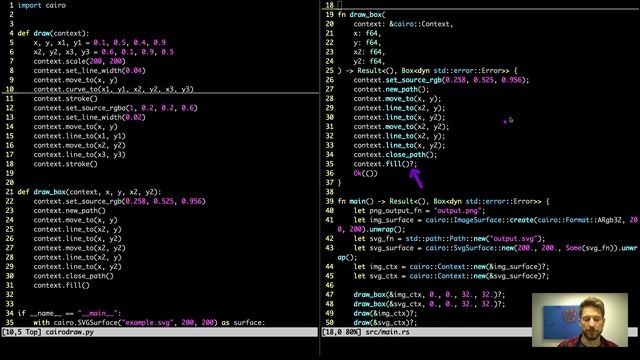640x360 pixels.
Task: Click the 'with cairo.SVGSurface("example.svg"' line
Action: pos(149,322)
